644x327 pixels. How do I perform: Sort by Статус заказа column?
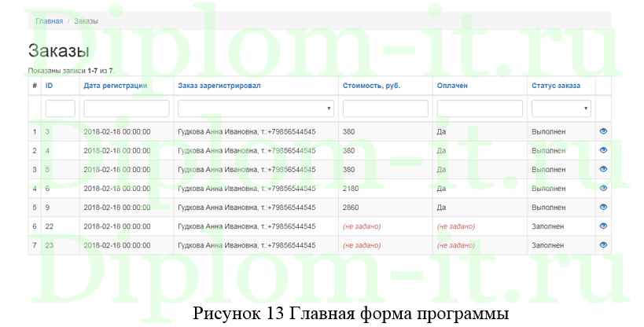[556, 86]
